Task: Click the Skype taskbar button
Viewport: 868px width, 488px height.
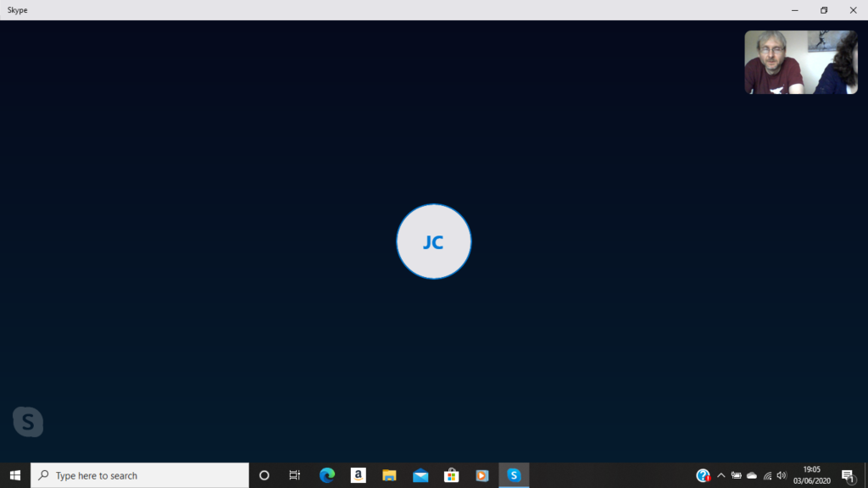Action: point(514,475)
